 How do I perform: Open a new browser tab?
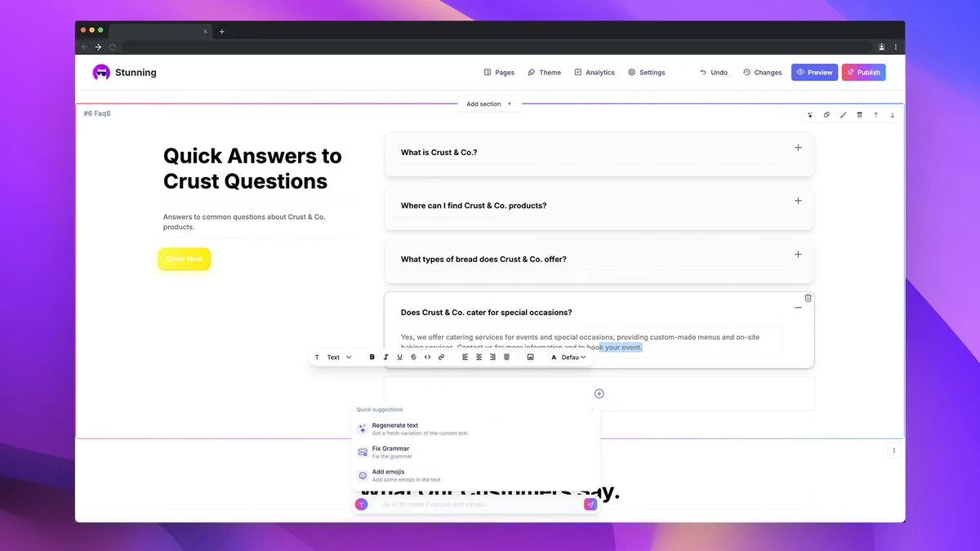(221, 31)
